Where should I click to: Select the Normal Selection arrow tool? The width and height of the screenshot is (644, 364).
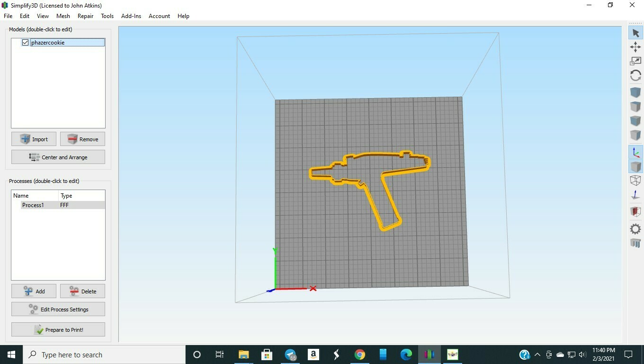pos(635,33)
